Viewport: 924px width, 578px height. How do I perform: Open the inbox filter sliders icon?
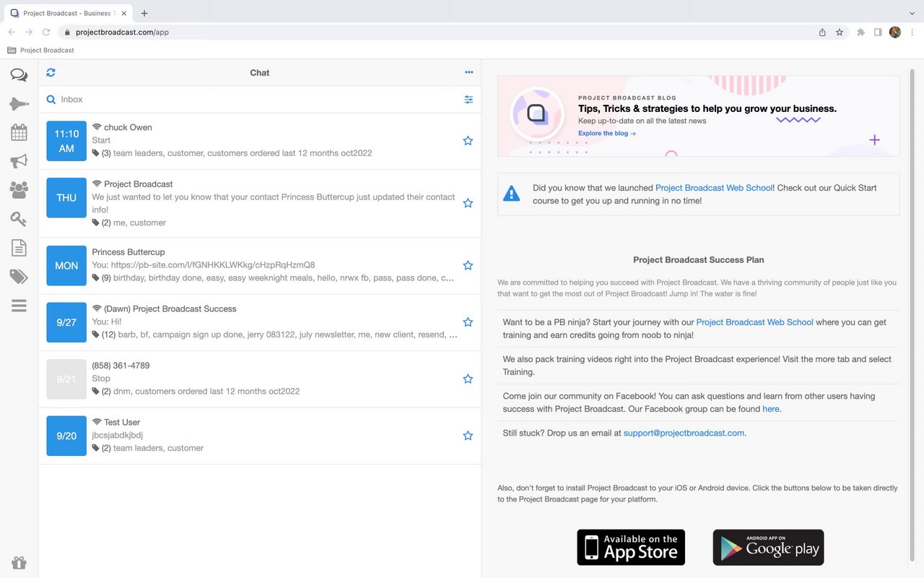coord(468,100)
